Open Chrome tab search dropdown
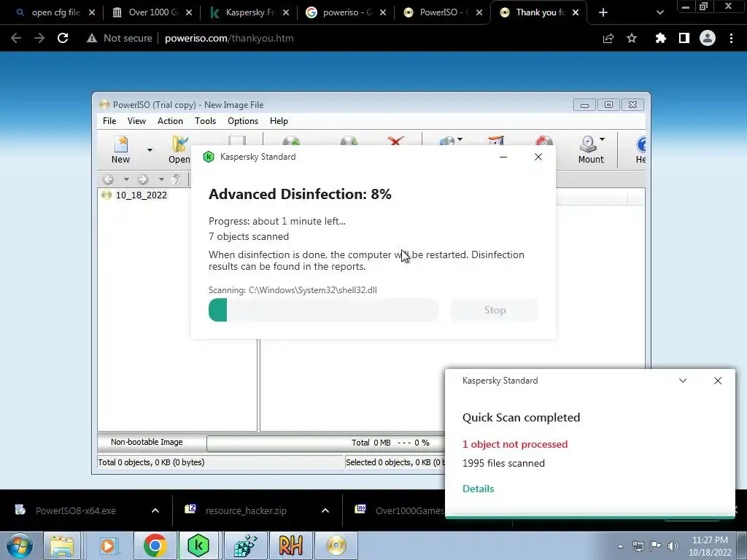The width and height of the screenshot is (747, 560). [x=659, y=12]
